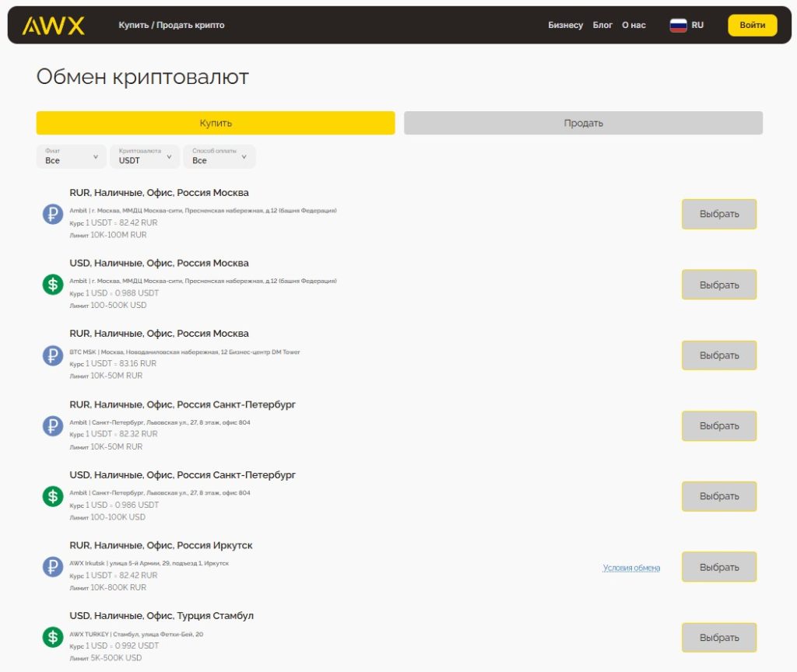Open the Криптовалюта USDT dropdown
The width and height of the screenshot is (797, 672).
click(x=144, y=156)
